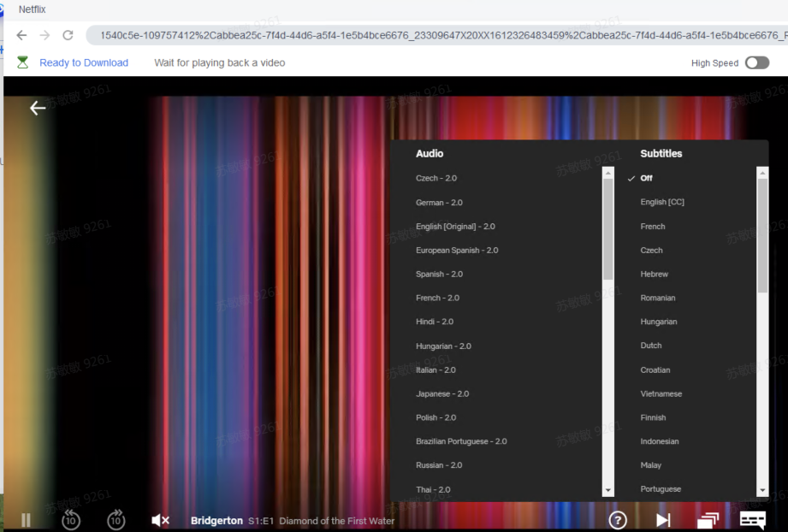Choose Indonesian subtitles
The image size is (788, 532).
coord(660,441)
